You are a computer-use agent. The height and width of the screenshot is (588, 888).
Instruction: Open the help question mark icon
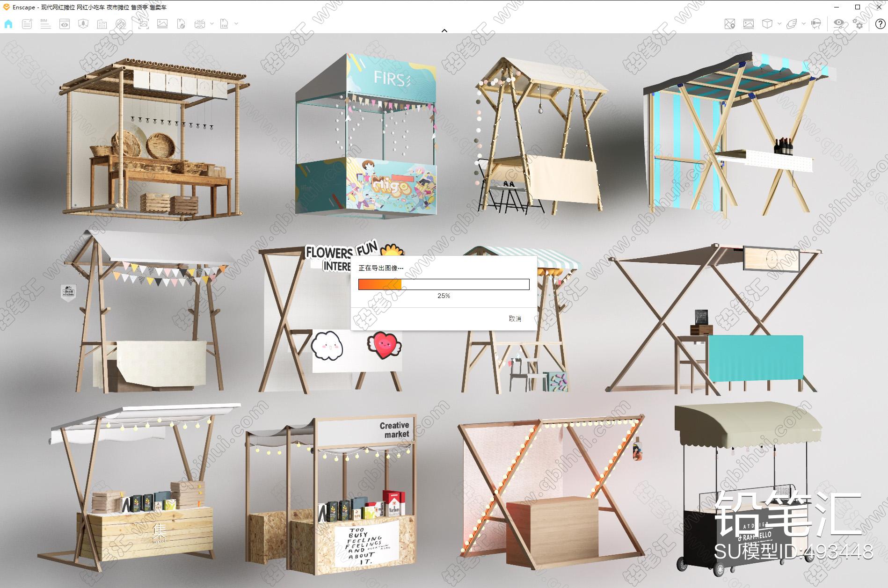click(880, 24)
